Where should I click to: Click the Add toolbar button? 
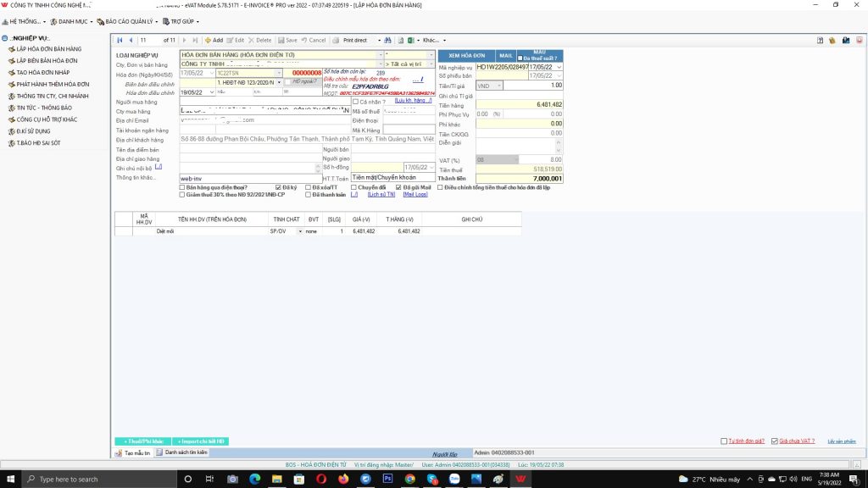pyautogui.click(x=214, y=41)
